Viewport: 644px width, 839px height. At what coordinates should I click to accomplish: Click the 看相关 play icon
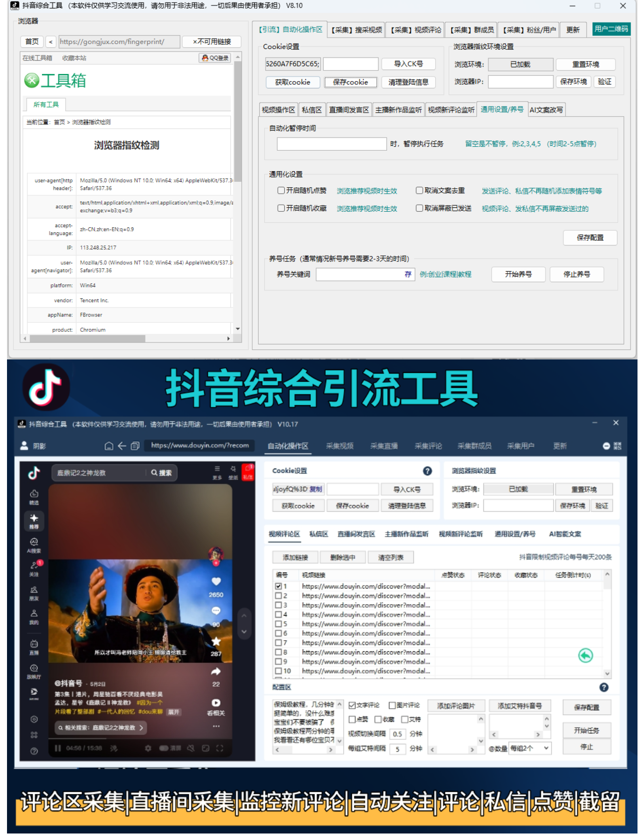click(216, 703)
